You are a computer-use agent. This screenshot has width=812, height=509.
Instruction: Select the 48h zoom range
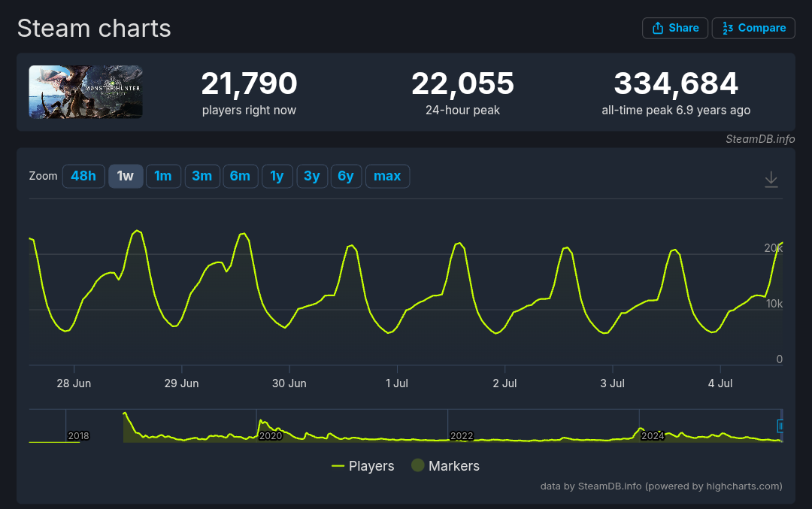(x=83, y=176)
